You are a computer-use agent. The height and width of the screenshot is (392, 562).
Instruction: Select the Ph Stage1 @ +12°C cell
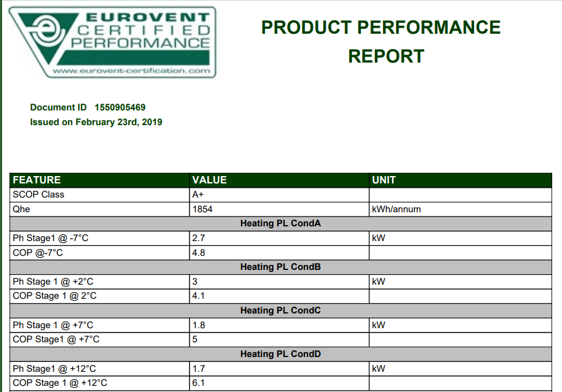click(x=99, y=369)
